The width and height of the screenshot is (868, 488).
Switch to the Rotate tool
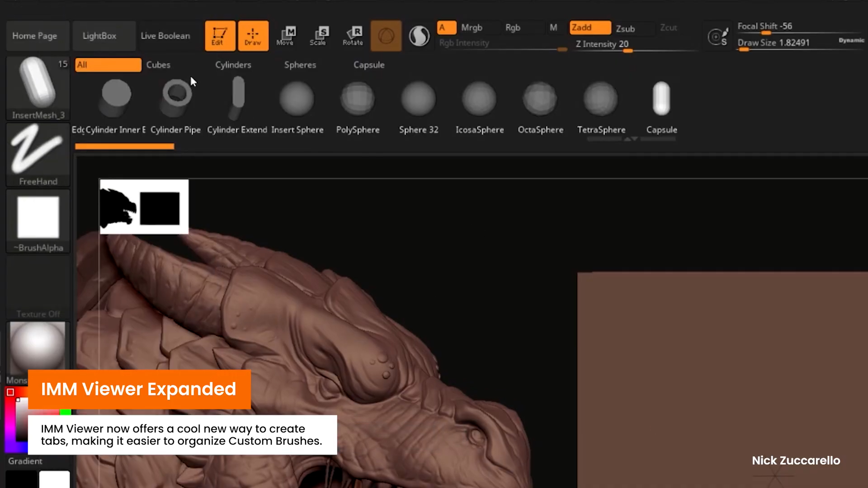[x=353, y=36]
